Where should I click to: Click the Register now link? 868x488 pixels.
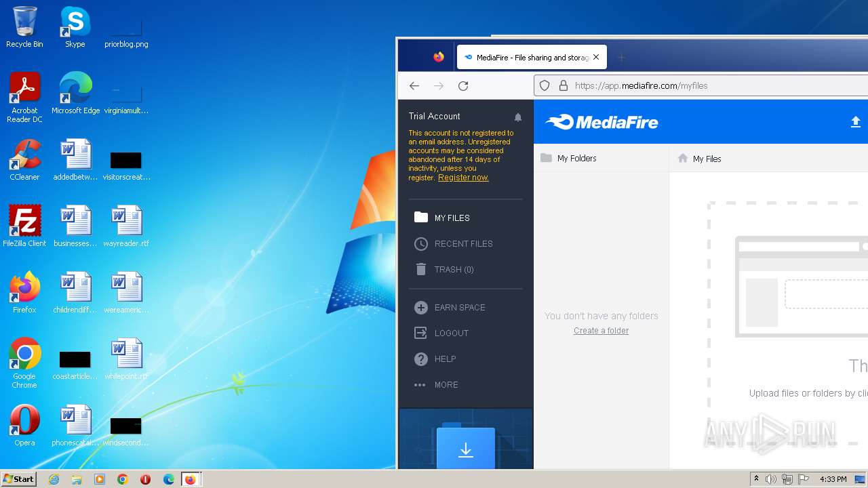tap(463, 178)
